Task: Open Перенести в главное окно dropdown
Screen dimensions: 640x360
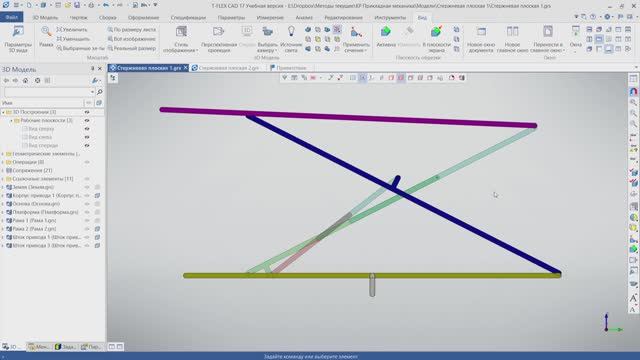Action: tap(548, 39)
